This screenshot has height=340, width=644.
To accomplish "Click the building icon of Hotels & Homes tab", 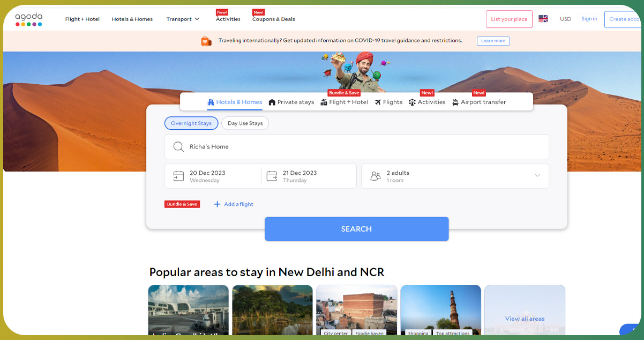I will 211,102.
